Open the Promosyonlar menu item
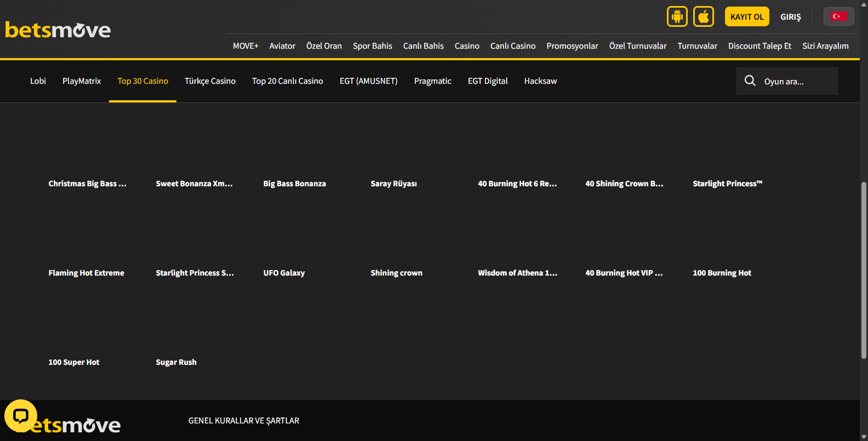The height and width of the screenshot is (441, 868). tap(572, 46)
